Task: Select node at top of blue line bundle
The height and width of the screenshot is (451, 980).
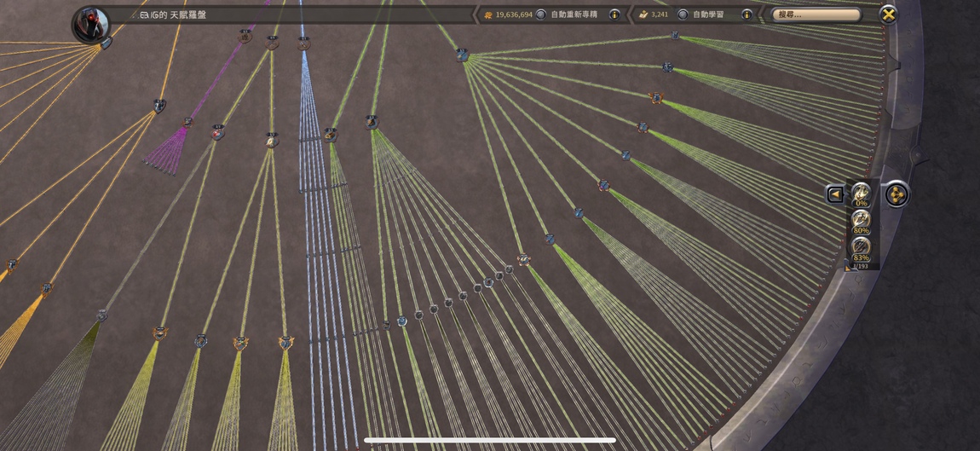Action: point(303,43)
